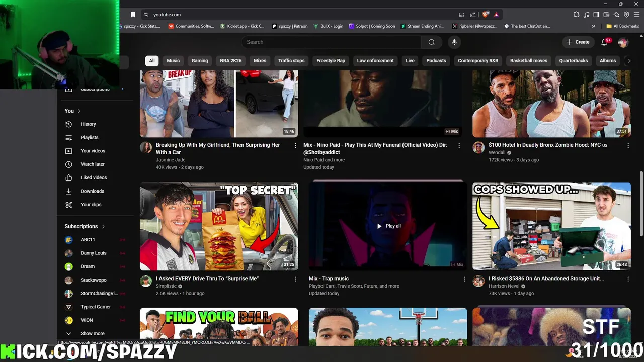The width and height of the screenshot is (644, 362).
Task: Select the Podcasts filter chip
Action: pyautogui.click(x=436, y=61)
